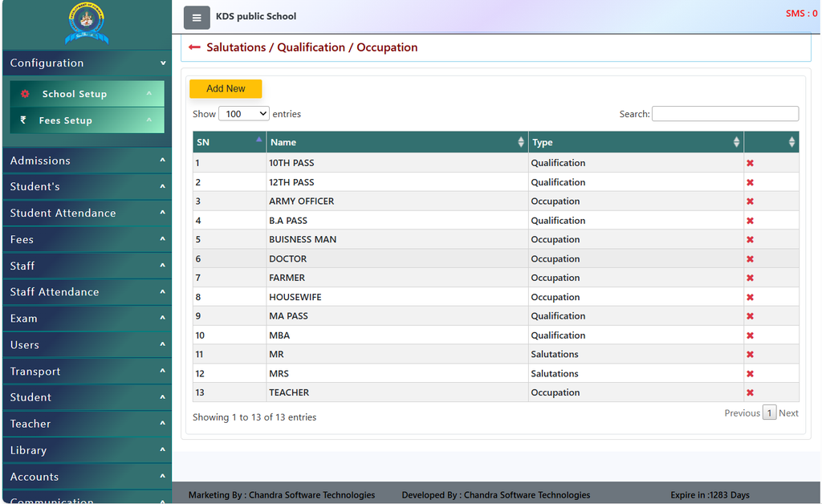
Task: Click the School Setup gear icon
Action: [x=25, y=94]
